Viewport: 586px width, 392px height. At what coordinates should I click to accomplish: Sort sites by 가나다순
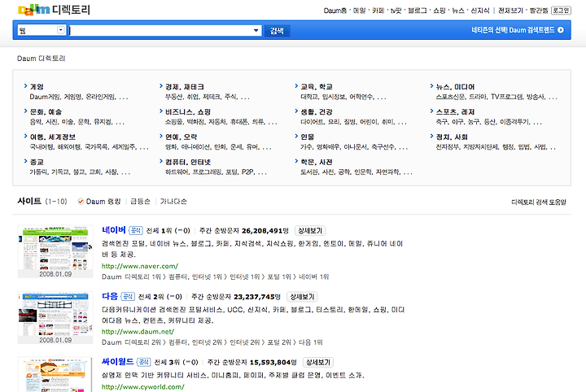(173, 202)
